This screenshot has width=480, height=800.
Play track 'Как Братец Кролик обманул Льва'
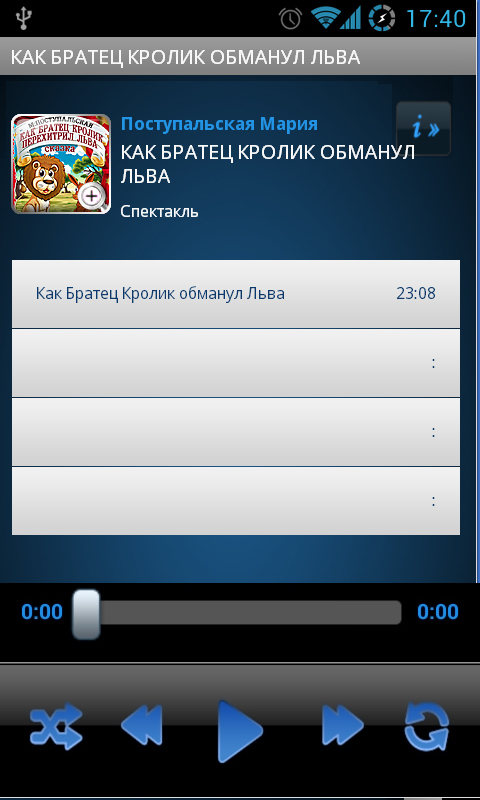(236, 294)
